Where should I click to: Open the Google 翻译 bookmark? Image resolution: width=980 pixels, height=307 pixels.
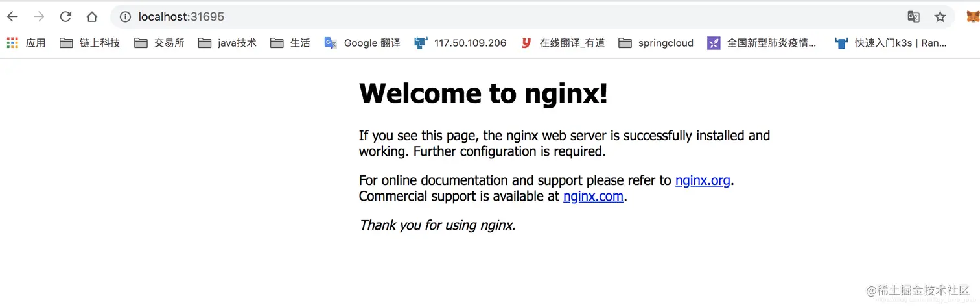pyautogui.click(x=362, y=43)
